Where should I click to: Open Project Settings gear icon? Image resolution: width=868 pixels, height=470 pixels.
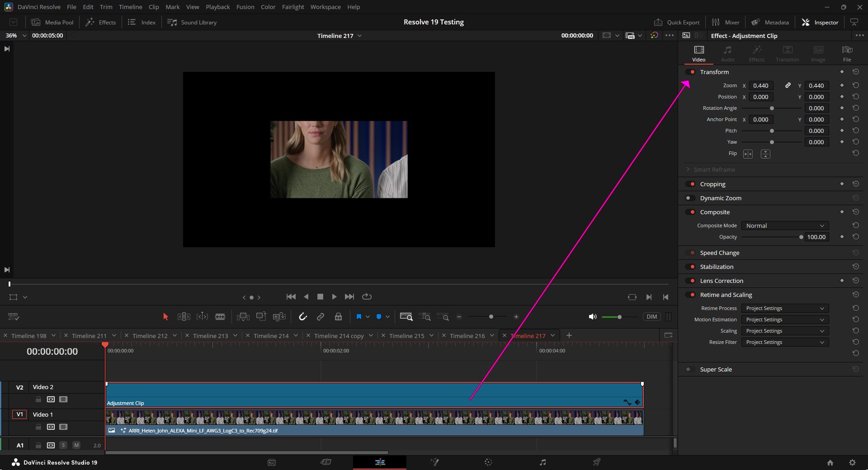point(852,462)
